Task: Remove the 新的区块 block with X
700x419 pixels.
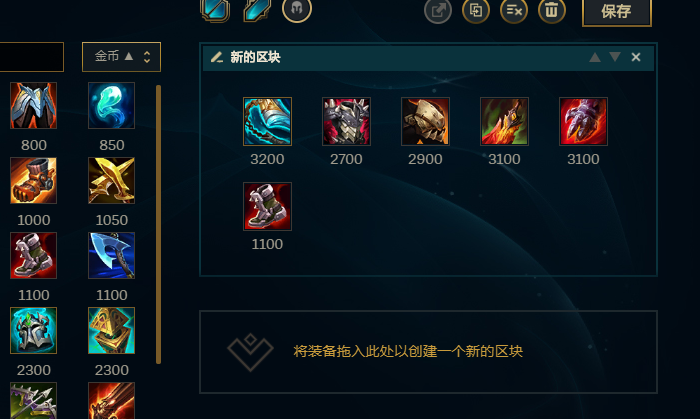Action: pos(636,57)
